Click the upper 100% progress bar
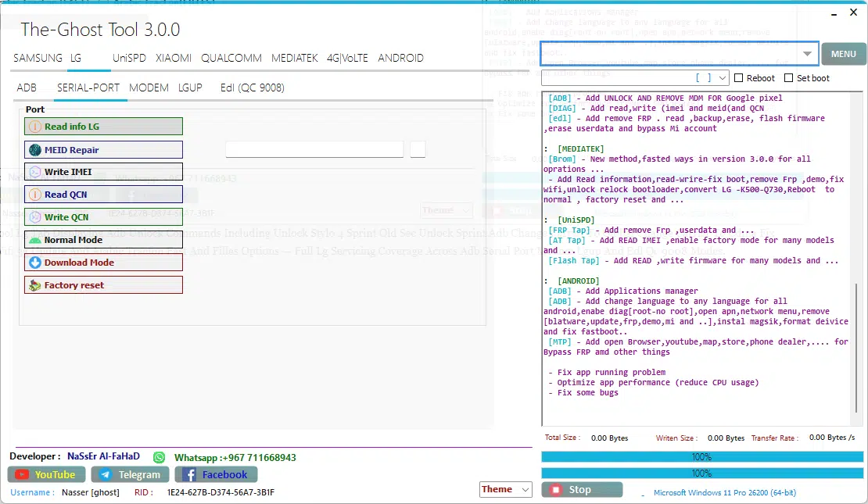Screen dimensions: 868x504 [702, 457]
